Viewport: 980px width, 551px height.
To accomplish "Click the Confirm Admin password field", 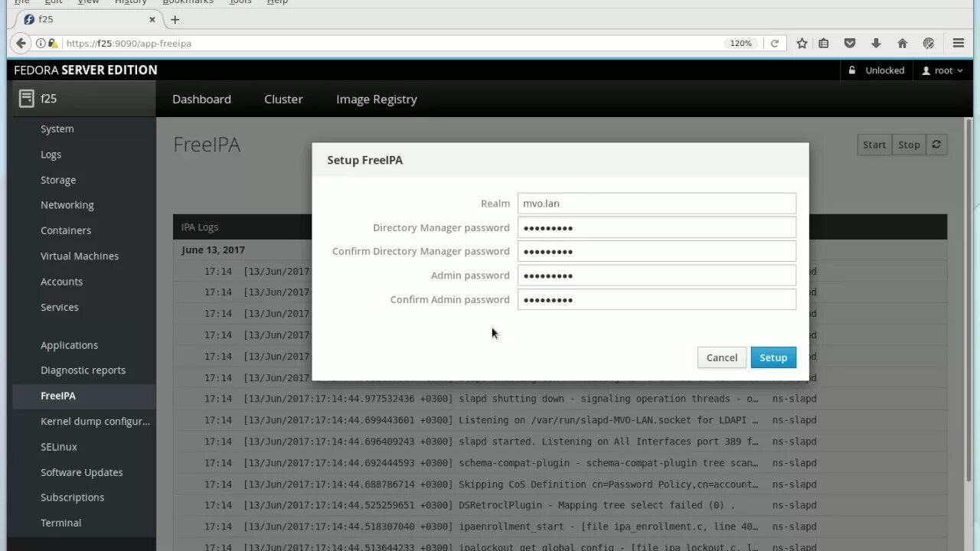I will point(657,299).
